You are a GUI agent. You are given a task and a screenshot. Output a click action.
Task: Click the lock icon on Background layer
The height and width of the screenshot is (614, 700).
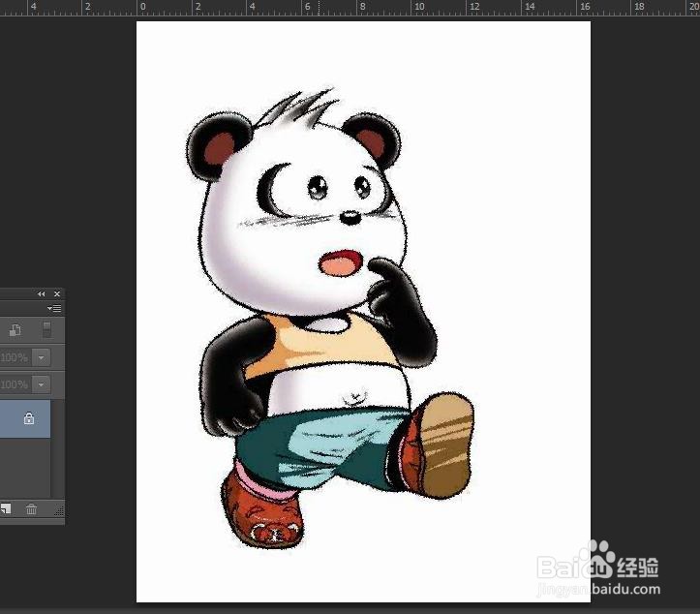tap(29, 418)
